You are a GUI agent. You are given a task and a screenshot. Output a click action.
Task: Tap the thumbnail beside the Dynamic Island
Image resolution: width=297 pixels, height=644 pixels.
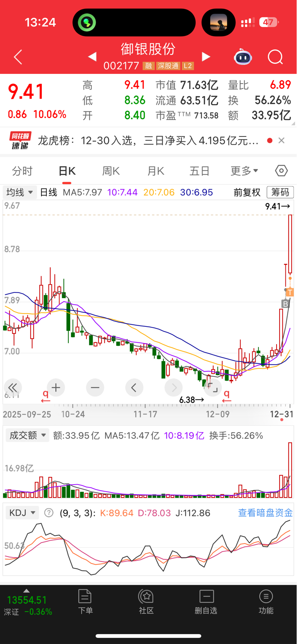(x=219, y=22)
